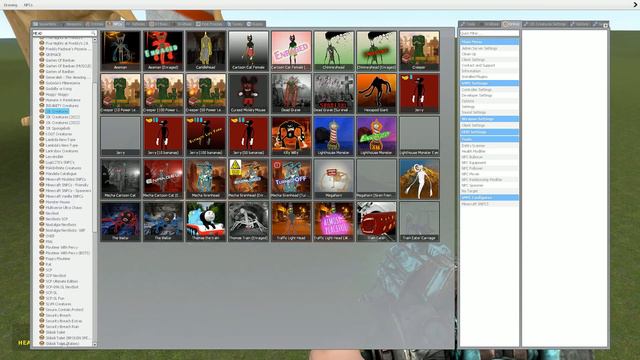The height and width of the screenshot is (360, 640).
Task: Toggle the SNPC Configuration category header
Action: [x=489, y=198]
